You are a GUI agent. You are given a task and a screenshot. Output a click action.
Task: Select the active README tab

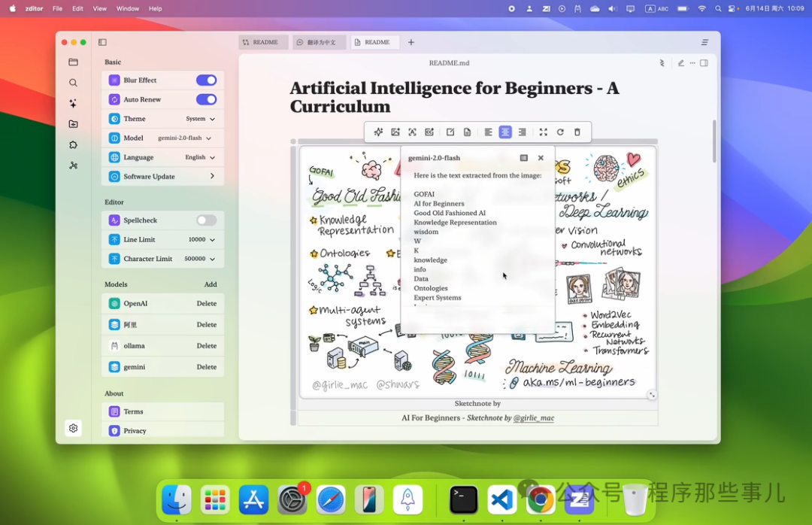[x=375, y=42]
